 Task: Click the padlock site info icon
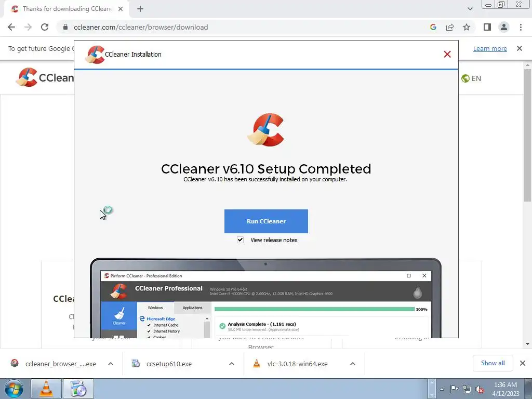[x=65, y=27]
